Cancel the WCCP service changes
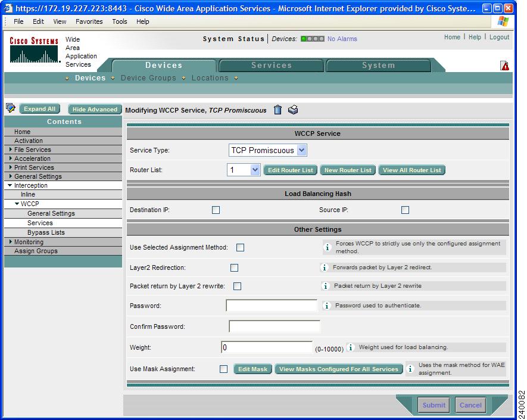The image size is (527, 420). 470,405
